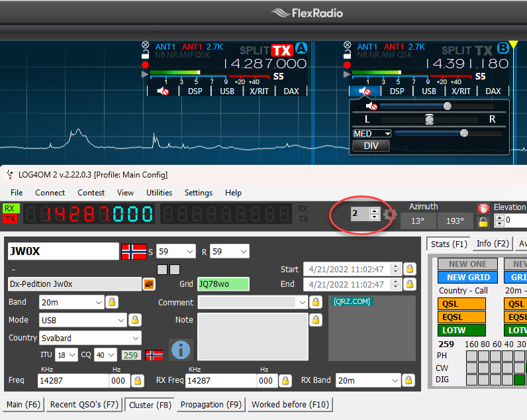Toggle SPLIT on slice A
Viewport: 527px width, 420px height.
(254, 50)
